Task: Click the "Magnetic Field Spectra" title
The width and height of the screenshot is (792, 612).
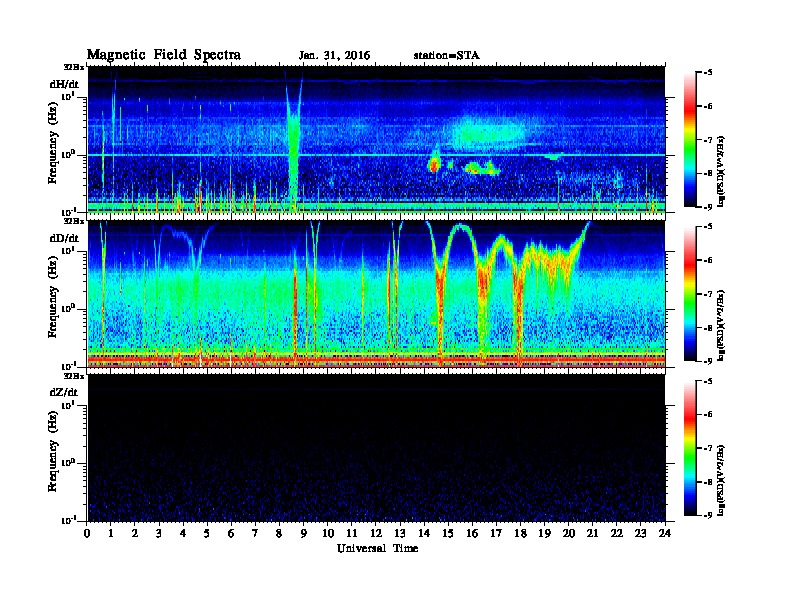Action: click(x=164, y=55)
